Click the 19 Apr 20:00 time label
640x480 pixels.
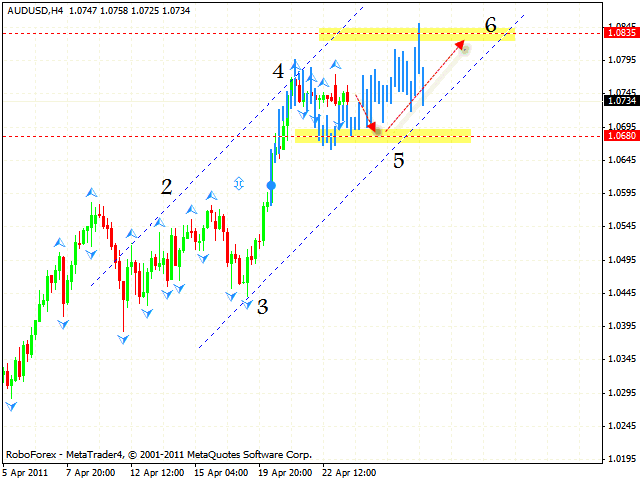pos(285,473)
